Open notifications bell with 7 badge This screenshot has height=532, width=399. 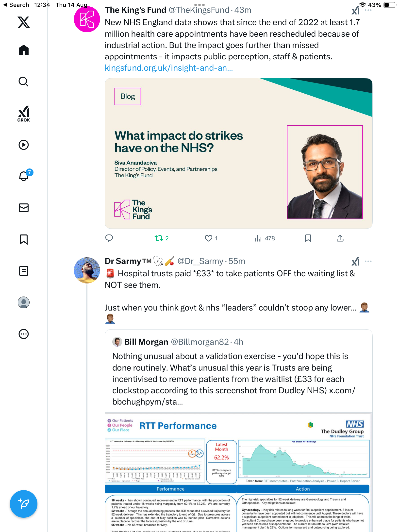[x=24, y=176]
